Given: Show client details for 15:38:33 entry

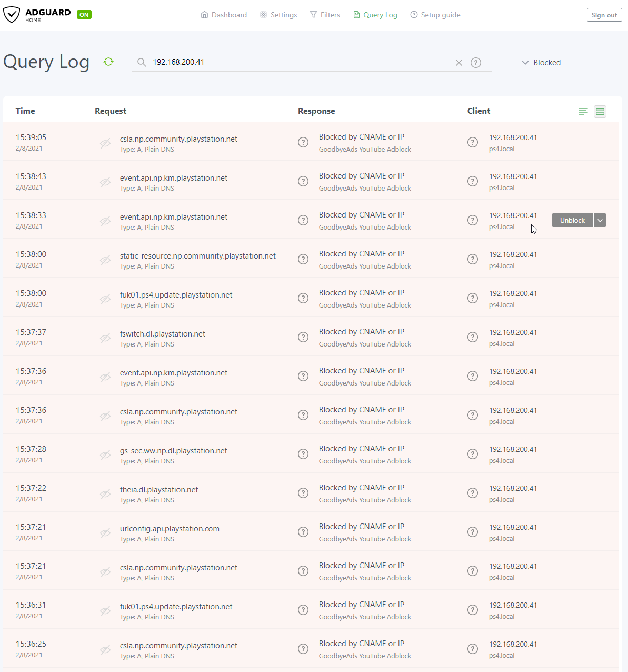Looking at the screenshot, I should [473, 220].
